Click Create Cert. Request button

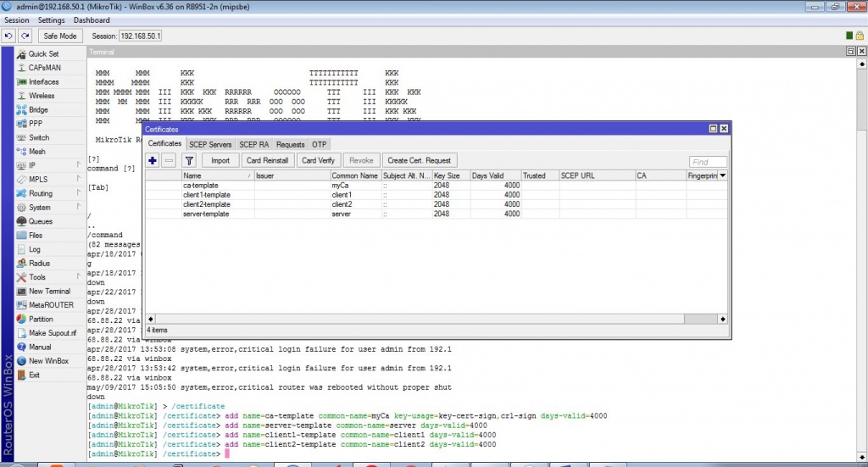419,160
